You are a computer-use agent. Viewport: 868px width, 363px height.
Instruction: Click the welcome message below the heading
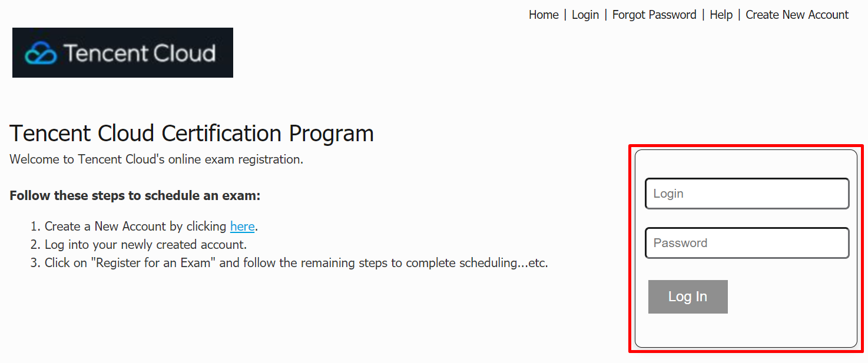coord(156,159)
